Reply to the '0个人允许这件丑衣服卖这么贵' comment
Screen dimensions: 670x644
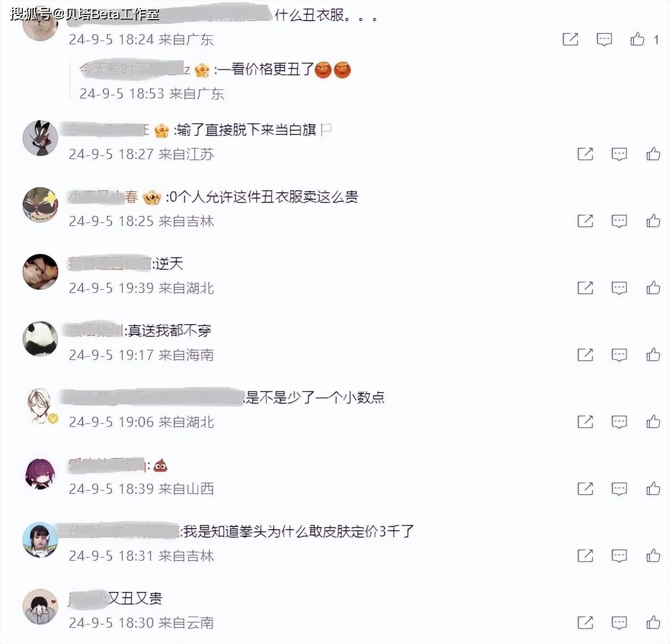click(619, 221)
